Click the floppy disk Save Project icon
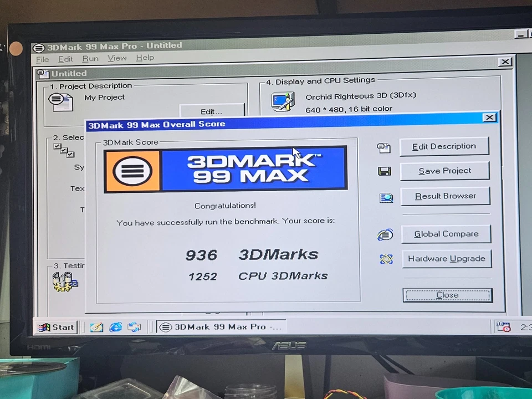Viewport: 532px width, 399px height. (384, 171)
